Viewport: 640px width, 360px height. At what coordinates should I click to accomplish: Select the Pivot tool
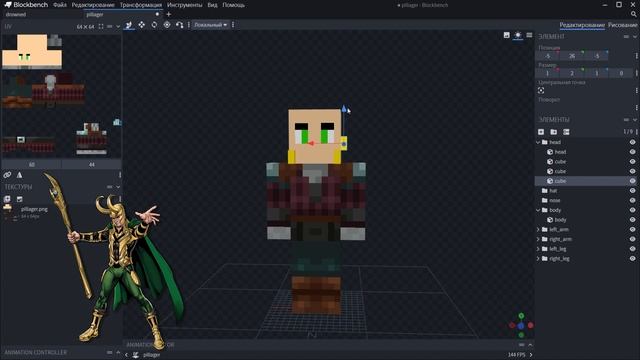[x=167, y=25]
